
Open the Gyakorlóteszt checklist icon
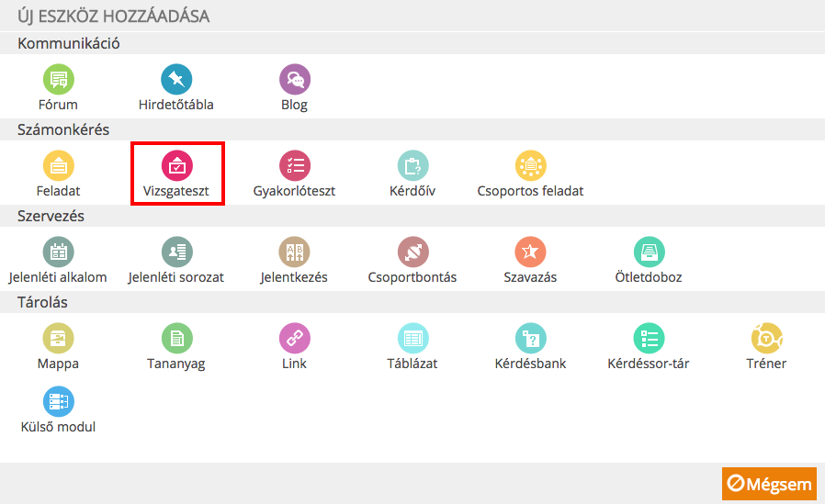[295, 165]
